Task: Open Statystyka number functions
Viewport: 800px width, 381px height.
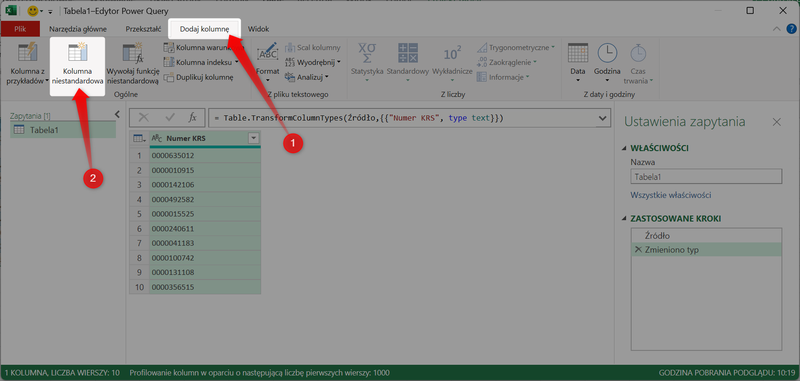Action: pyautogui.click(x=367, y=62)
